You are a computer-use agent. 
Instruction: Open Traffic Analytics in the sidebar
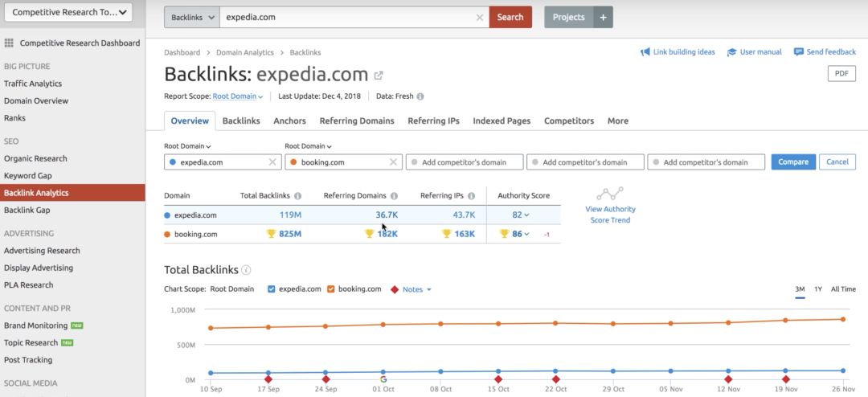(x=33, y=84)
